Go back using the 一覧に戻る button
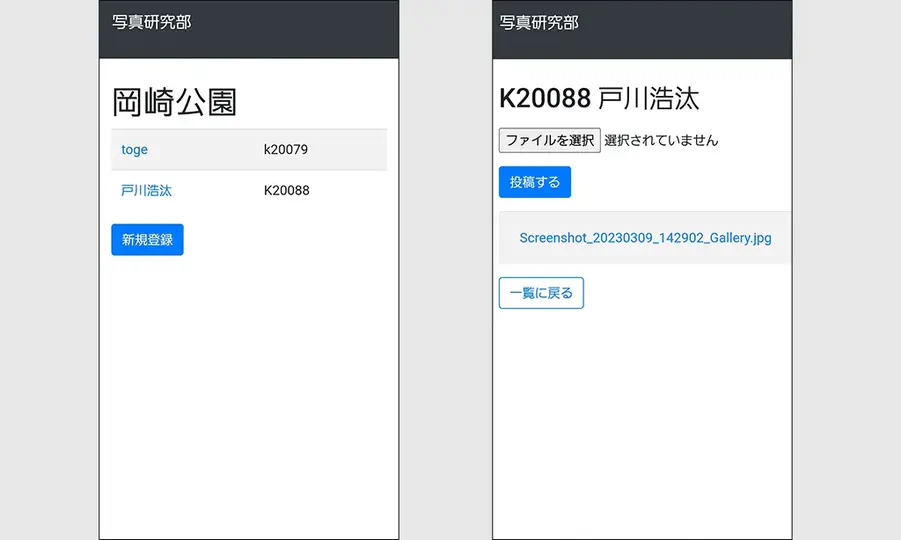Viewport: 901px width, 540px height. [541, 293]
